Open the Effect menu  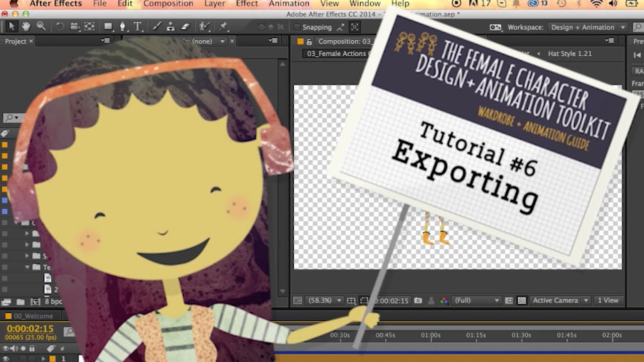pyautogui.click(x=247, y=4)
